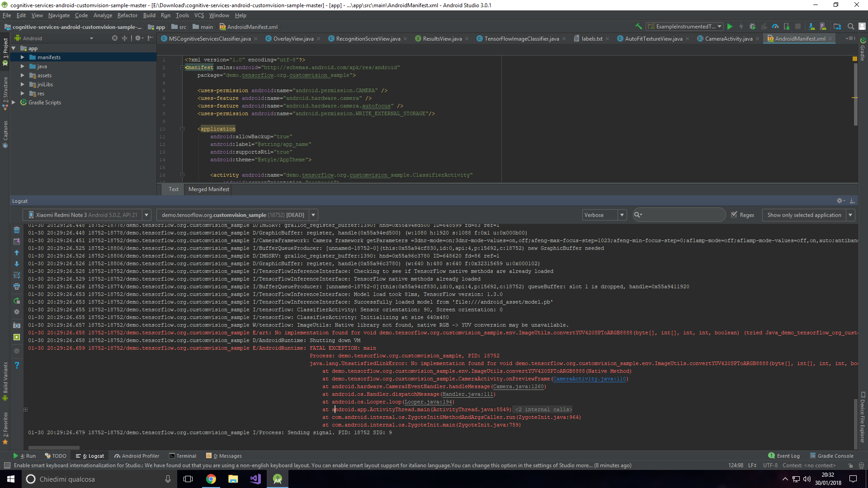
Task: Open the Show only selected application dropdown
Action: [850, 215]
